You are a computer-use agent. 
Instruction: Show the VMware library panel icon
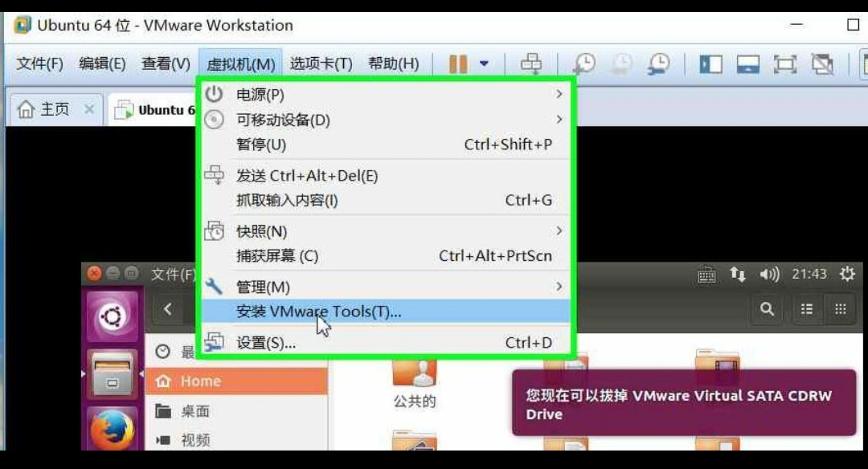tap(710, 62)
